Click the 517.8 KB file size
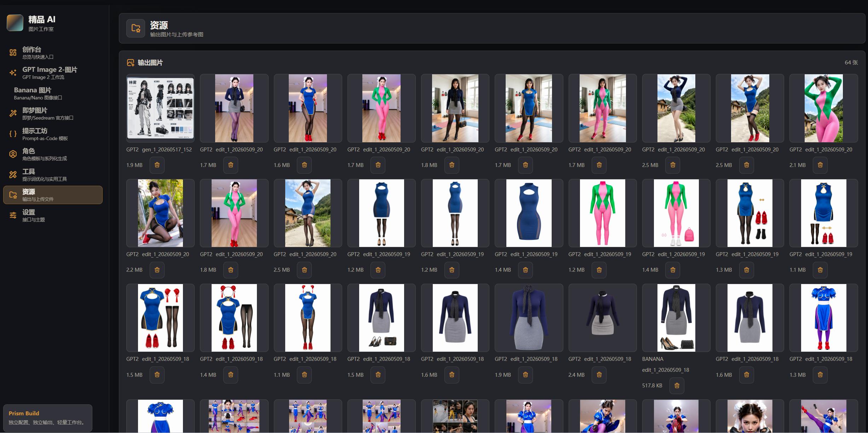This screenshot has width=868, height=433. (x=652, y=386)
